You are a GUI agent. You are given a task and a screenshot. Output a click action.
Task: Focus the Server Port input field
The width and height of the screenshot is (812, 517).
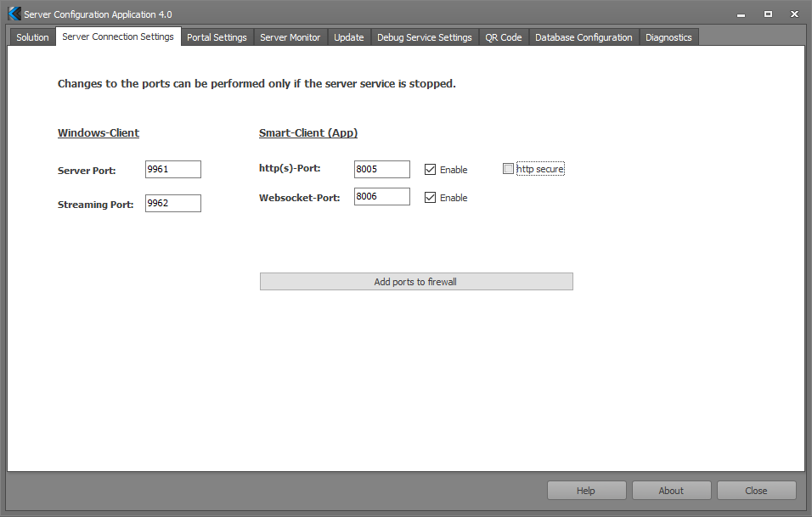173,169
